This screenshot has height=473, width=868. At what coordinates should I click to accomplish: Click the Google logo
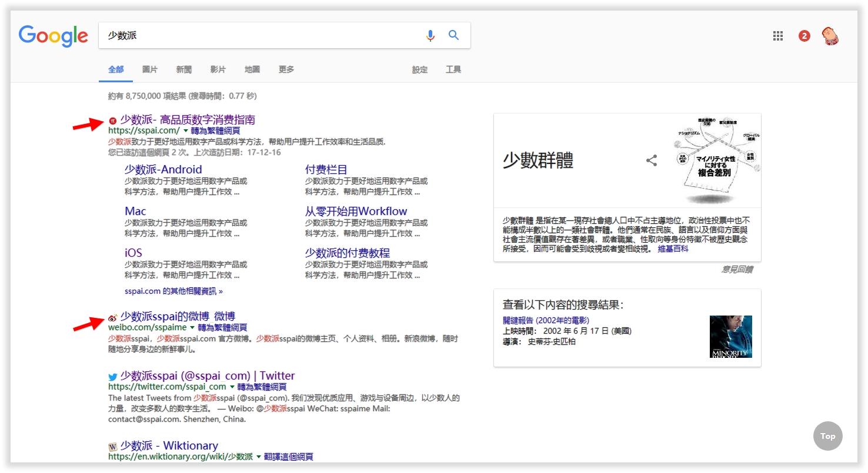coord(54,36)
